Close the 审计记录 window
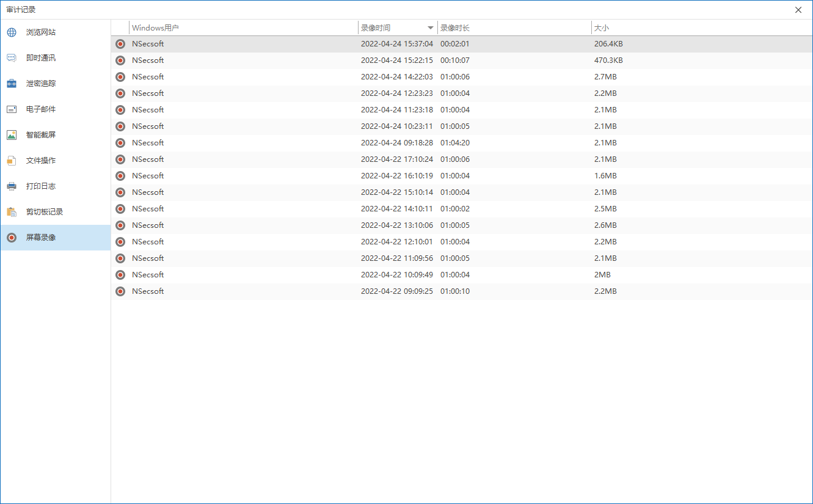The image size is (813, 504). click(x=798, y=10)
